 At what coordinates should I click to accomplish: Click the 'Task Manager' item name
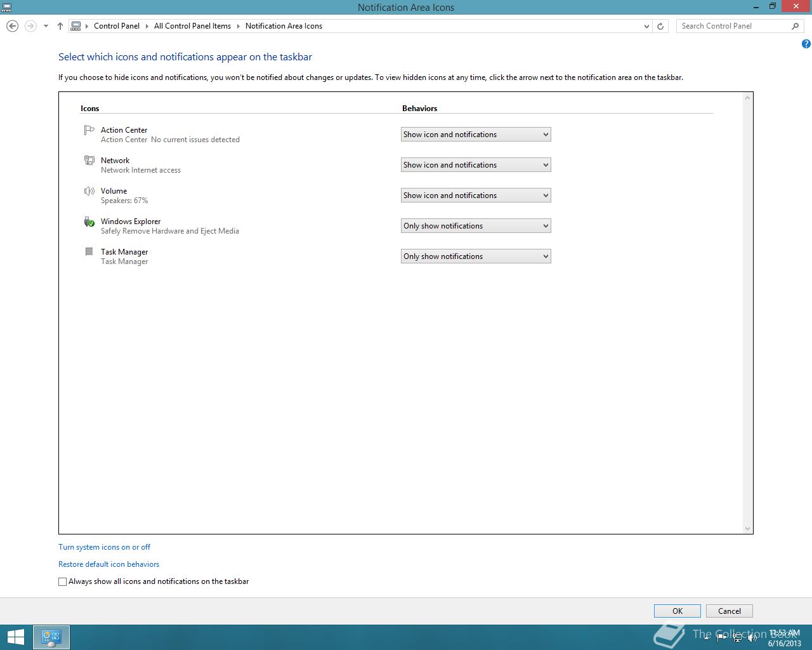point(124,252)
